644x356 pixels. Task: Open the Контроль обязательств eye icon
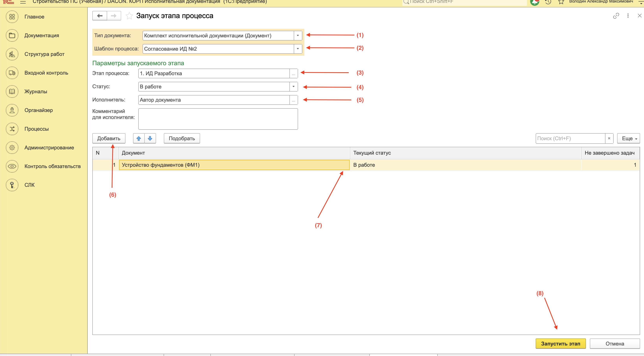[12, 166]
